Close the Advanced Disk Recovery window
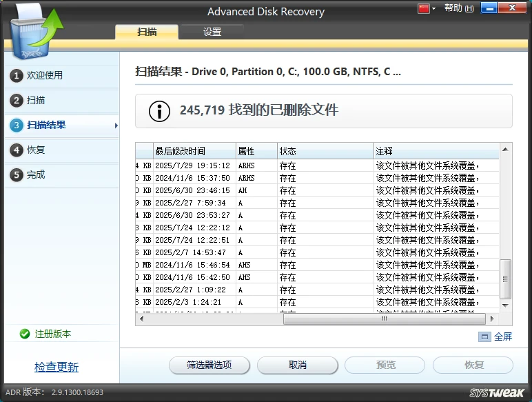 512,8
